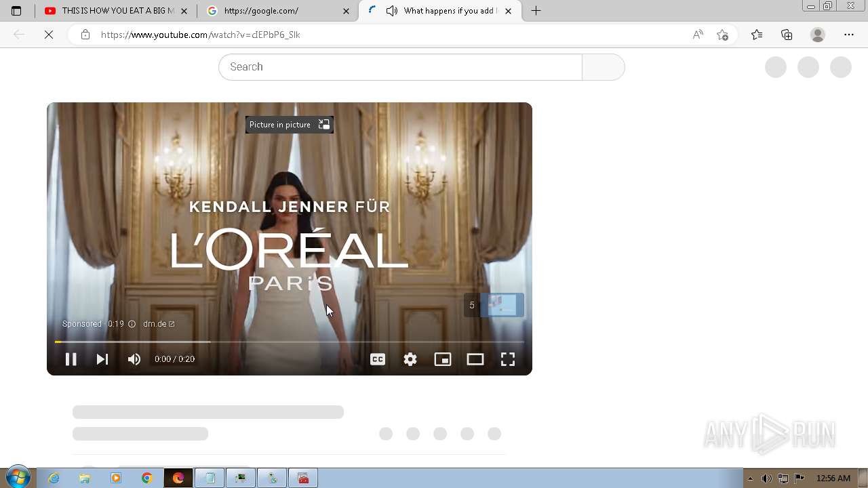Click the ad info icon next to 0:19
This screenshot has height=488, width=868.
pos(132,324)
